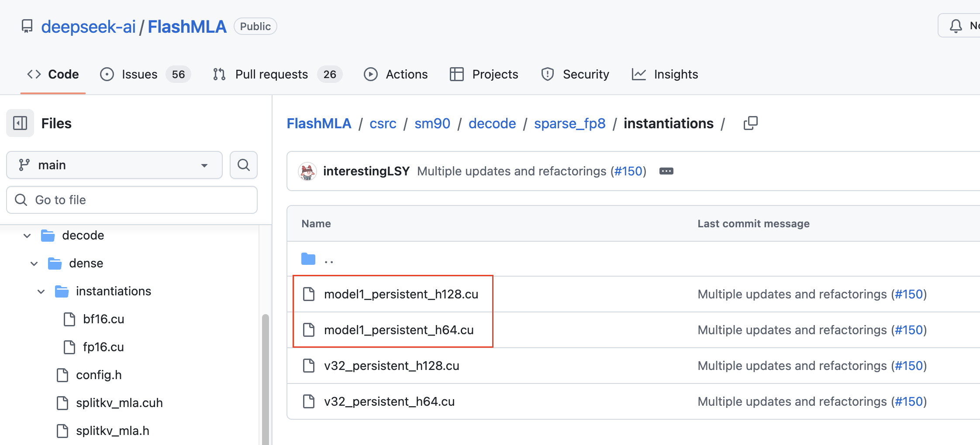Expand commit message ellipsis button
This screenshot has width=980, height=445.
tap(666, 171)
